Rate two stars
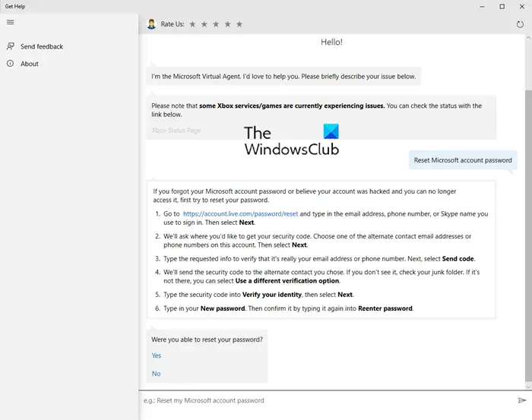The image size is (532, 420). 204,24
